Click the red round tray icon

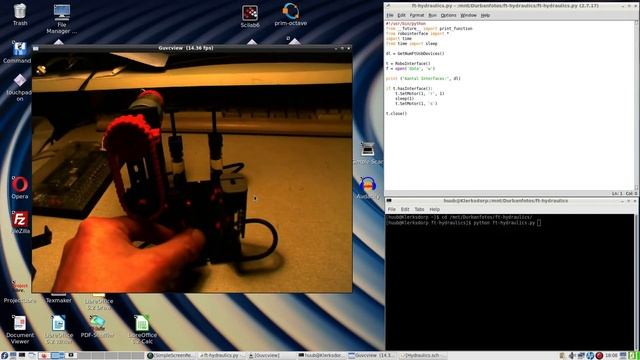[599, 356]
